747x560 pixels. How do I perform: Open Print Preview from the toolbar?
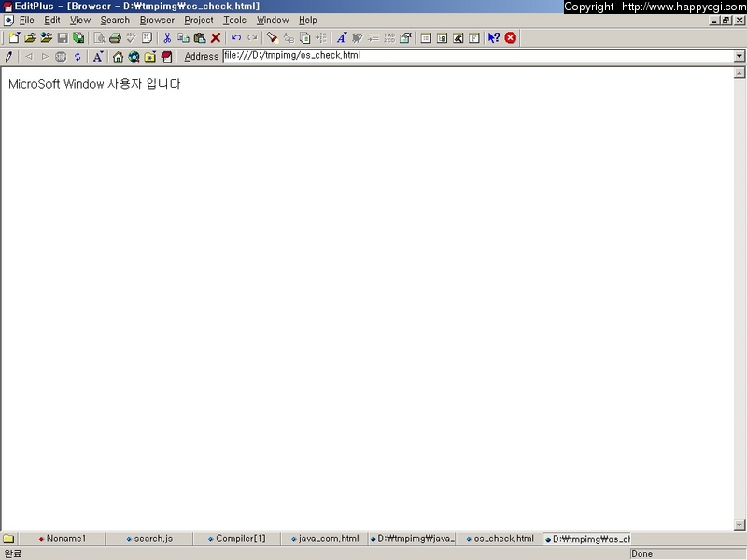point(99,38)
